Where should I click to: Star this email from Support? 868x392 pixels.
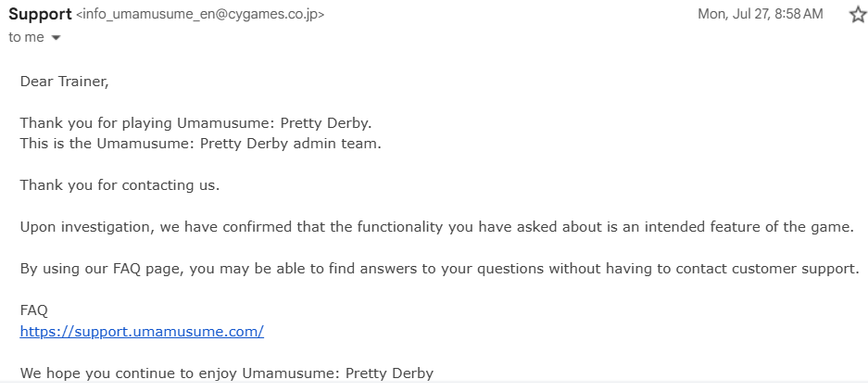[x=858, y=15]
